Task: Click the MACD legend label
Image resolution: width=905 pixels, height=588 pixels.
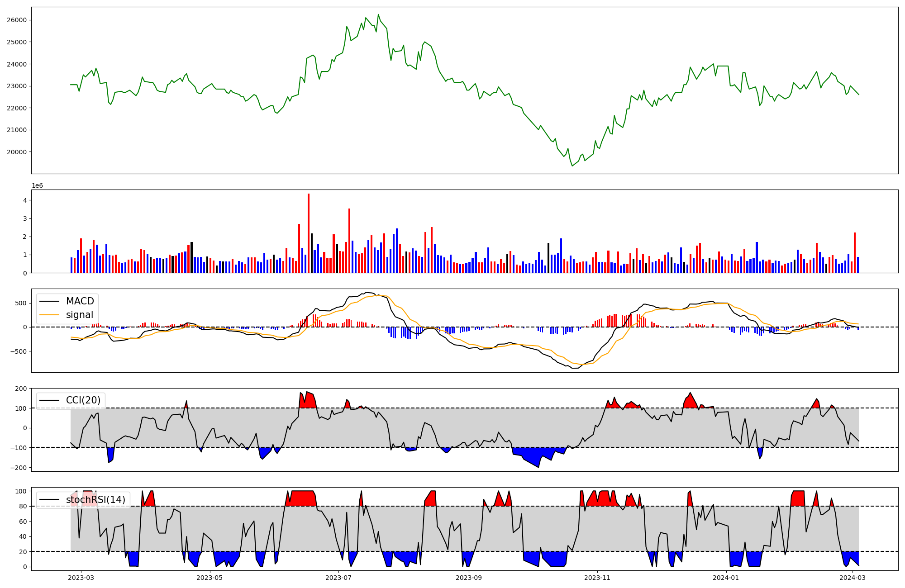Action: (80, 301)
